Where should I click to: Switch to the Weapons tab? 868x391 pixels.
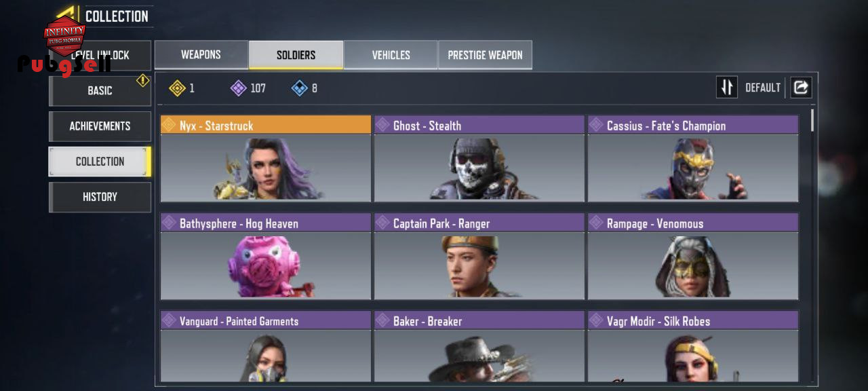pyautogui.click(x=201, y=54)
